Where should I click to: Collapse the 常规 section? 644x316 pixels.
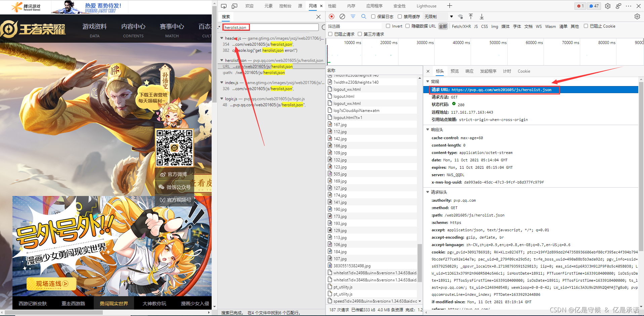click(x=428, y=81)
